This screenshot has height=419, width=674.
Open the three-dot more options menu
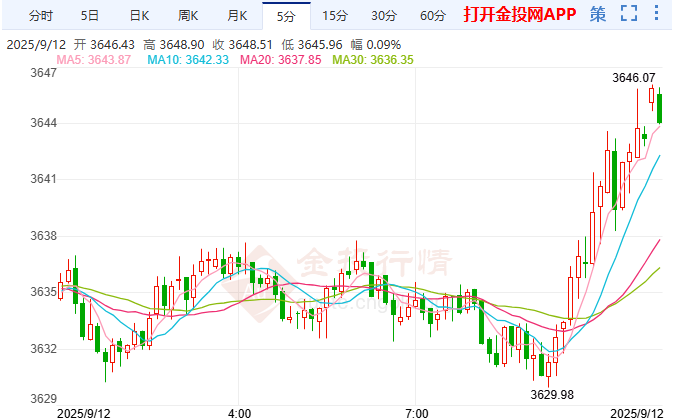click(x=656, y=13)
